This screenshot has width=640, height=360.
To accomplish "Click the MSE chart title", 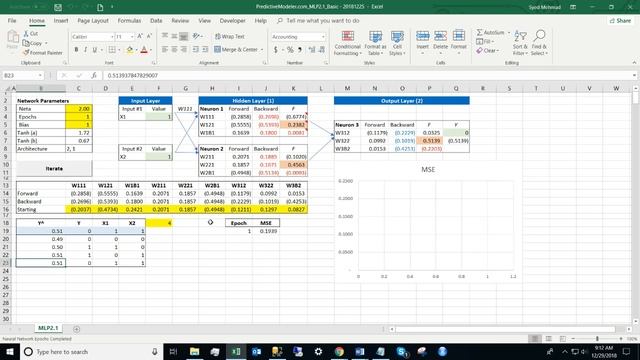I will point(428,169).
